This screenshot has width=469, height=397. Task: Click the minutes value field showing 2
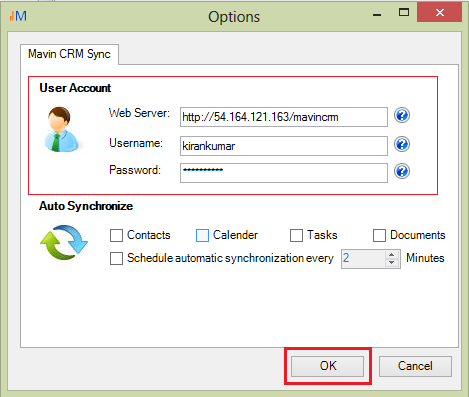363,259
